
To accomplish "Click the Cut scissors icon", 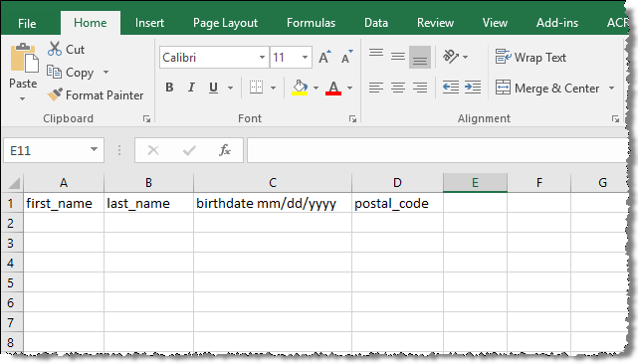I will [x=54, y=49].
